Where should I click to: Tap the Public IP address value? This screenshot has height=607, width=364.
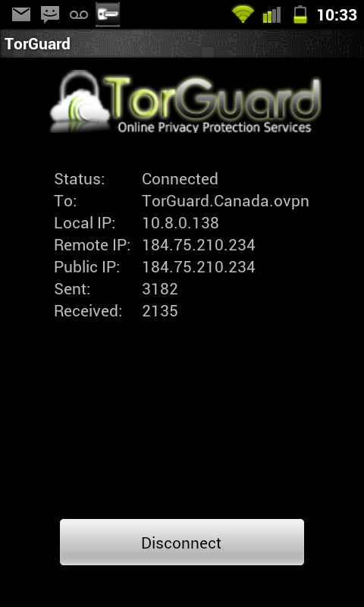tap(199, 267)
